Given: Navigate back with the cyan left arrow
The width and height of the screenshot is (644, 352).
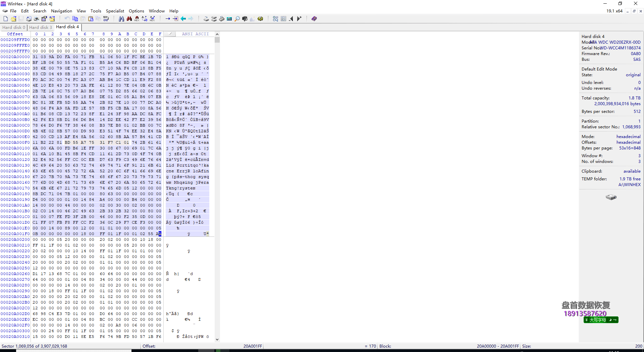Looking at the screenshot, I should point(183,19).
